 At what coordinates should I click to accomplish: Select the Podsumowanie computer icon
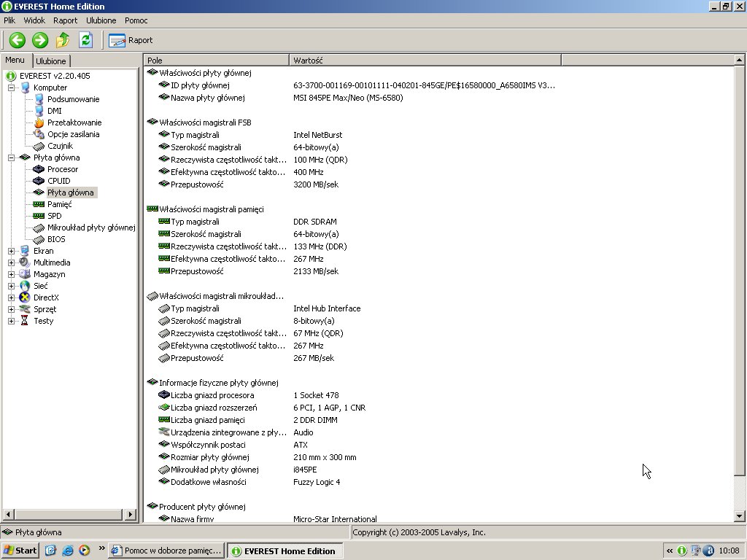coord(39,99)
